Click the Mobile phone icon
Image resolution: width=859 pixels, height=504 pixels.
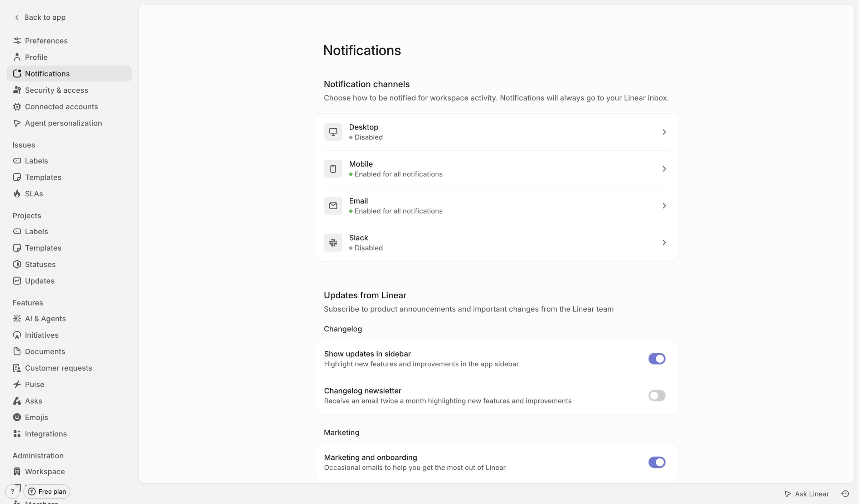[x=333, y=169]
